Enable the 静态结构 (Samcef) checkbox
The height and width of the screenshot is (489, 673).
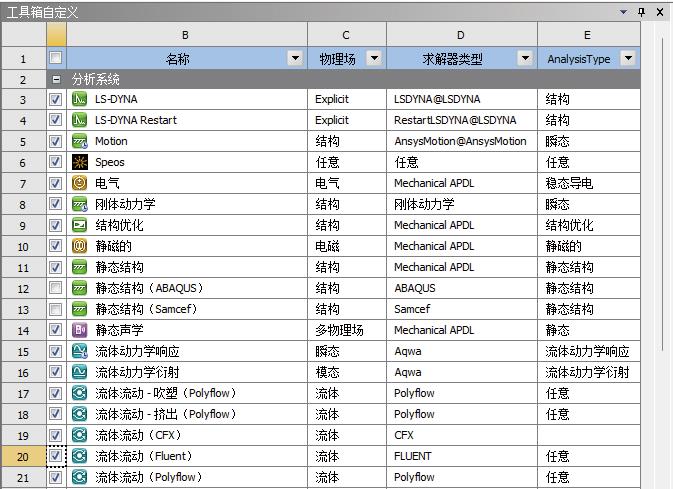coord(56,309)
